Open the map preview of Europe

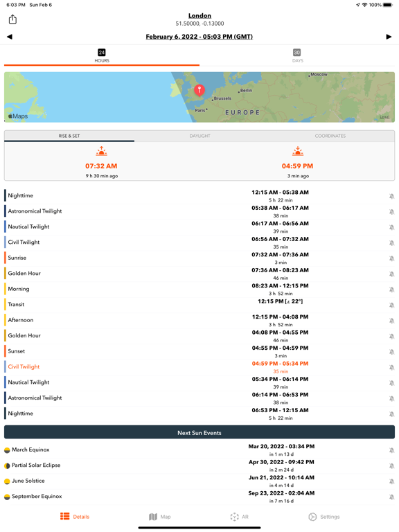click(x=199, y=97)
